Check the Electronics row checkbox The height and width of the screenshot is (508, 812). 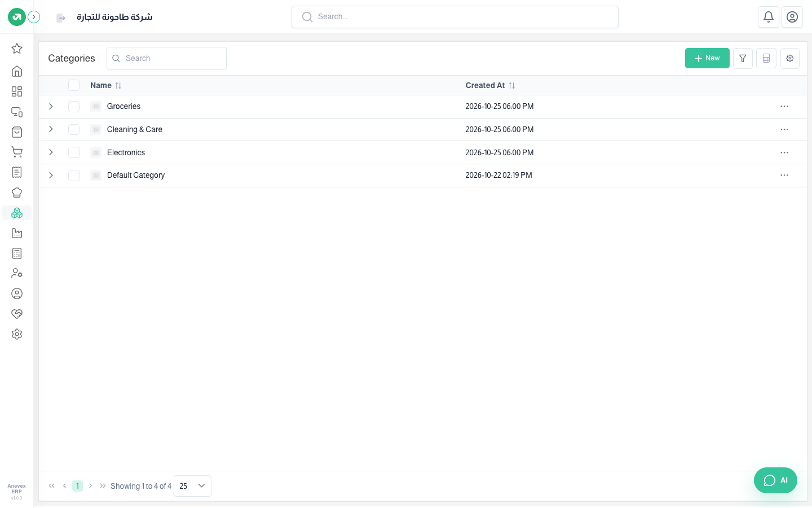(x=74, y=152)
